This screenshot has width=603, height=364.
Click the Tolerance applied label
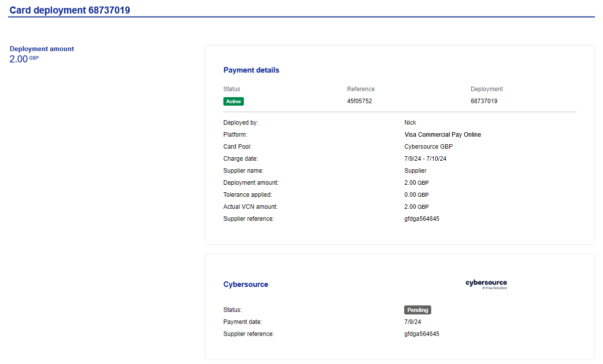pyautogui.click(x=247, y=195)
